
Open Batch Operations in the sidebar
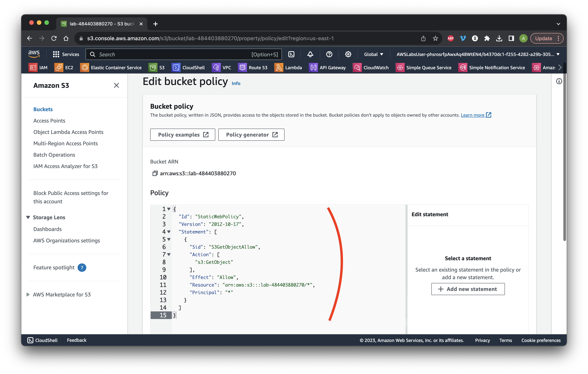click(54, 155)
